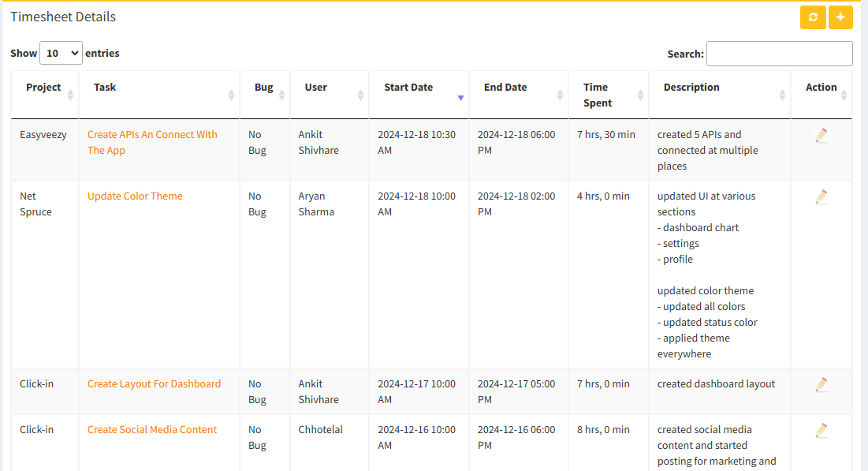Viewport: 868px width, 471px height.
Task: Open the Show entries count dropdown
Action: click(x=61, y=54)
